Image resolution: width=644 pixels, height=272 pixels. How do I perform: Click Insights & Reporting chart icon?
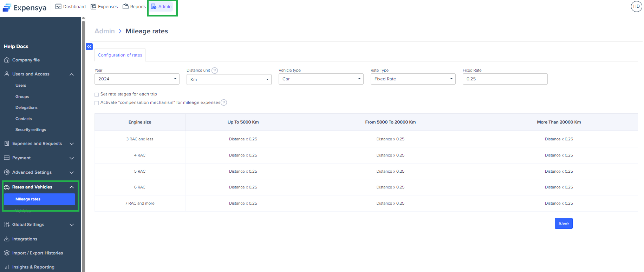click(7, 267)
